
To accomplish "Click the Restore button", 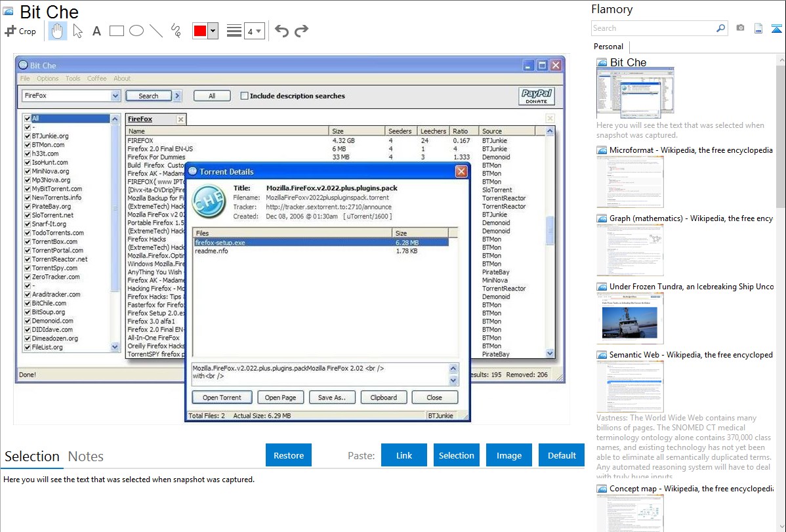I will click(x=289, y=455).
